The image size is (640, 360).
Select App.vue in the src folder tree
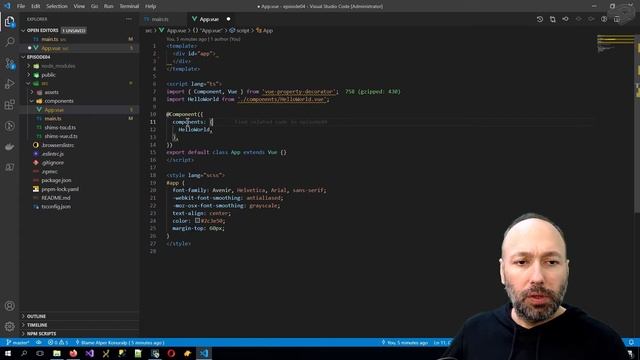click(x=80, y=110)
